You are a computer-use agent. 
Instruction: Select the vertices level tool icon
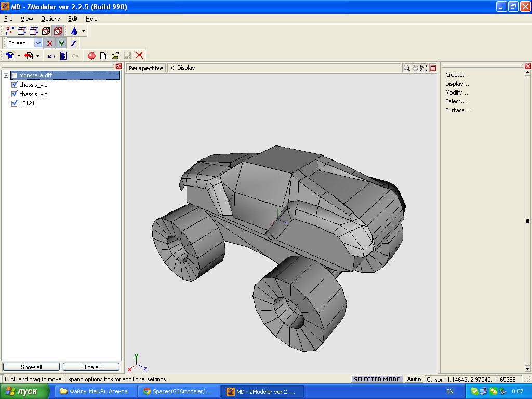point(10,31)
